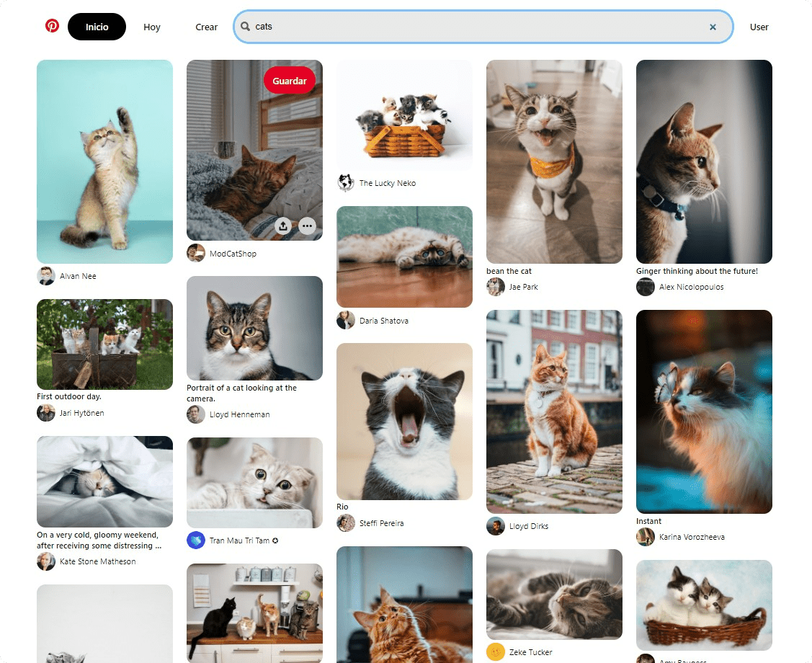Open Jae Park's avatar under bean the cat
This screenshot has height=663, width=812.
pyautogui.click(x=495, y=287)
